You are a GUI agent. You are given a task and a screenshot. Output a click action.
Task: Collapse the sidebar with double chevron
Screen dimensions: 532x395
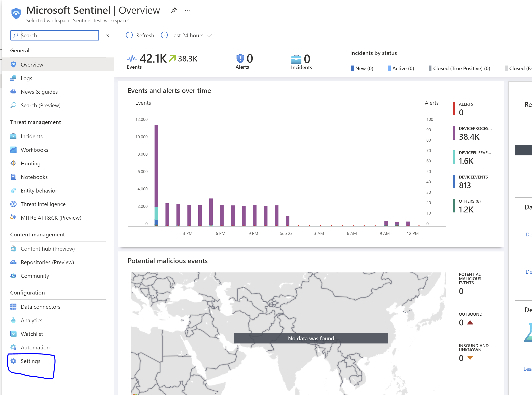coord(107,35)
